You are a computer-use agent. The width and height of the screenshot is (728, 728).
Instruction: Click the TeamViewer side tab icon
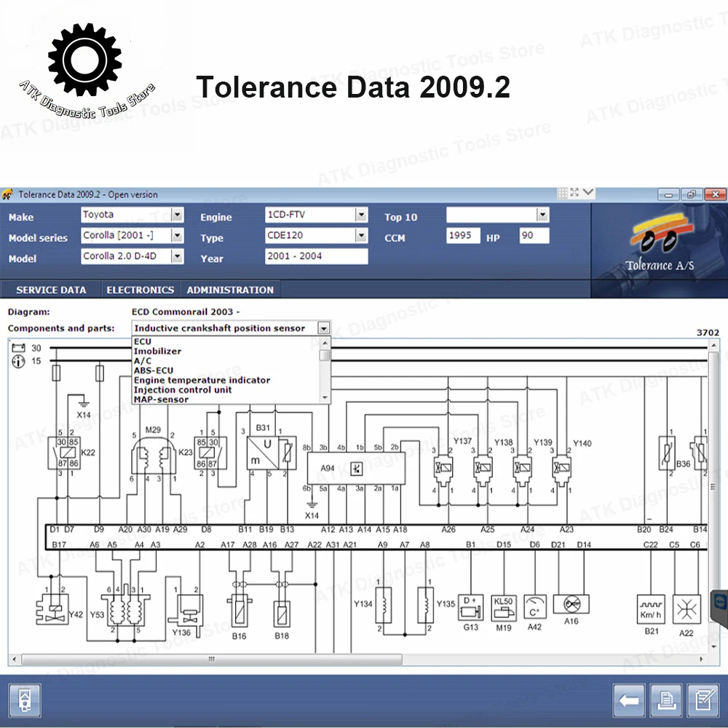(x=720, y=604)
